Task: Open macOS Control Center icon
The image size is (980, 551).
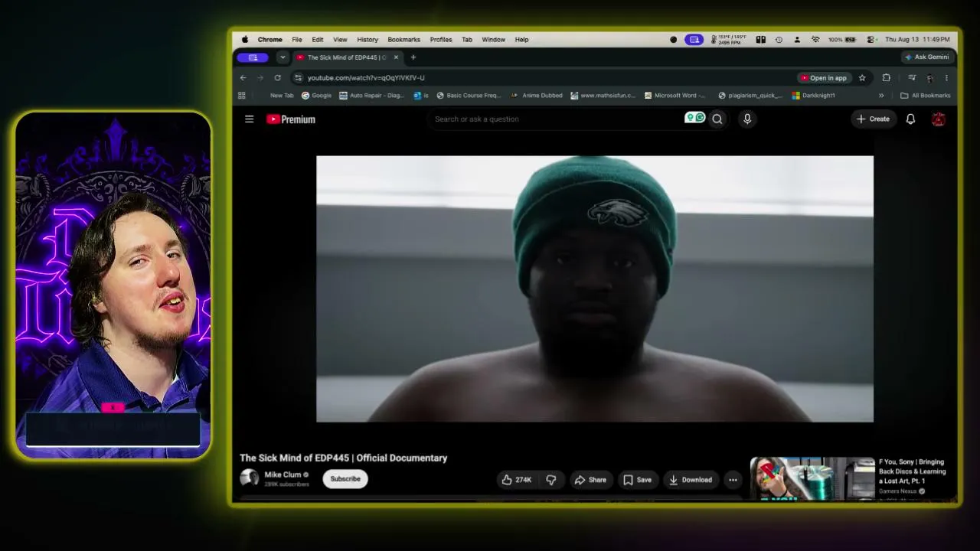Action: [871, 39]
